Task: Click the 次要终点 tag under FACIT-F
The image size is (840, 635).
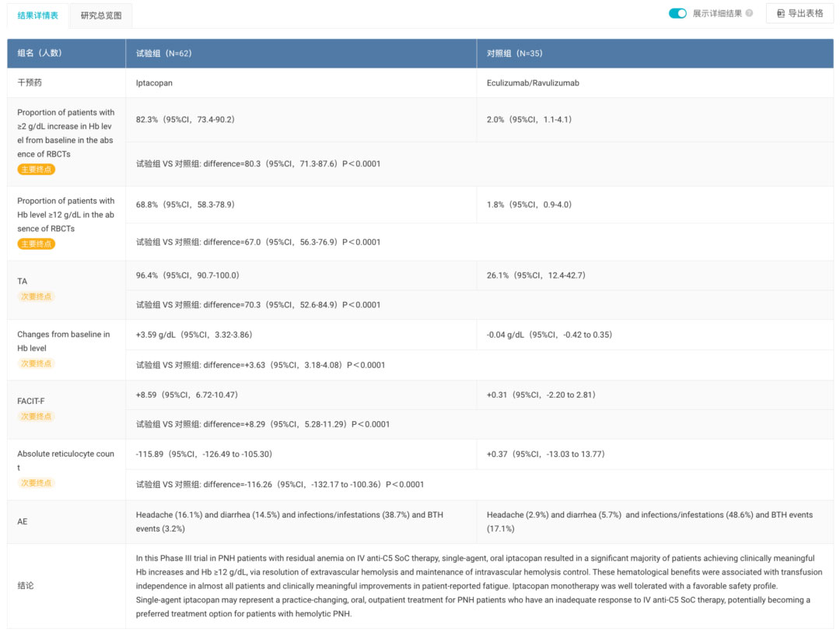Action: [x=37, y=416]
